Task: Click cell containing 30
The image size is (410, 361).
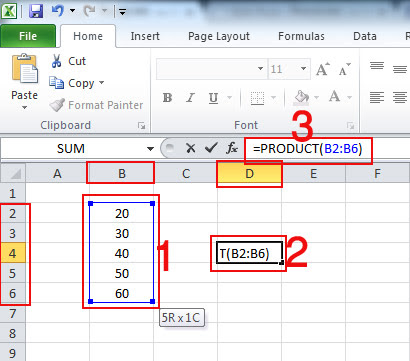Action: coord(122,233)
